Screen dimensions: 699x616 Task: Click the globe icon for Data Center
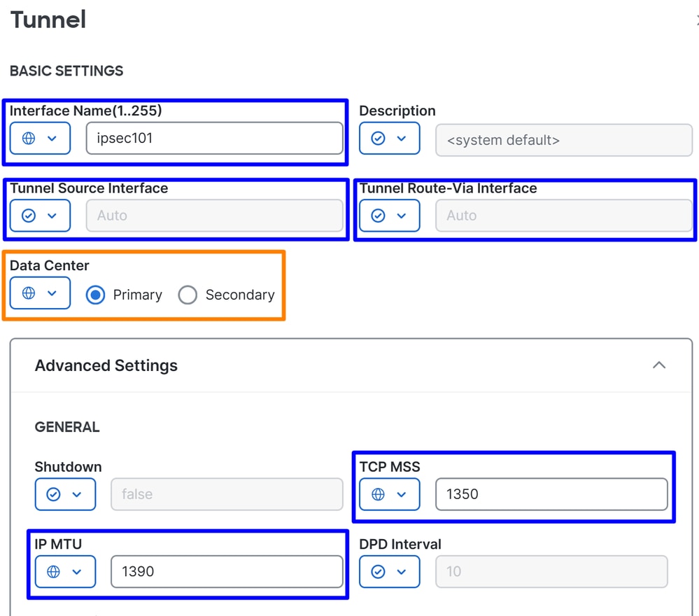coord(29,293)
